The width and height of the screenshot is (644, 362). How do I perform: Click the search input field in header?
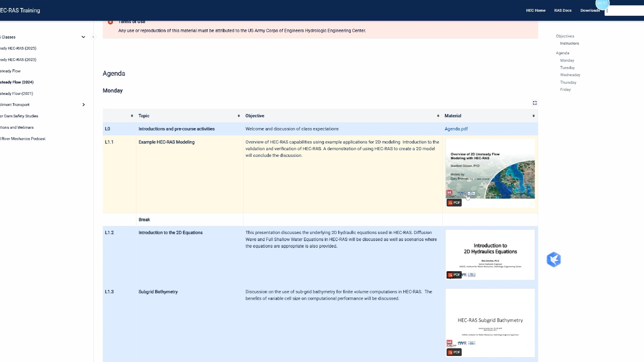pyautogui.click(x=625, y=10)
